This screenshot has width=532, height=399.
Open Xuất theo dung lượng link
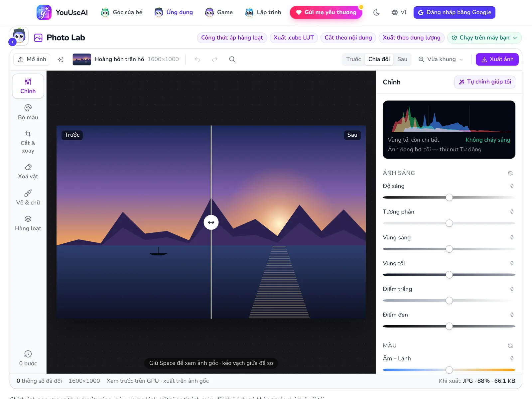point(411,38)
